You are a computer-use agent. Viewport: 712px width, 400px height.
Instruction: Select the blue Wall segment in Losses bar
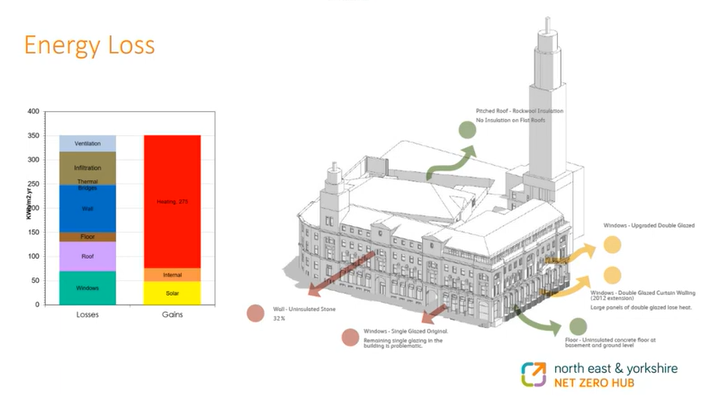88,210
